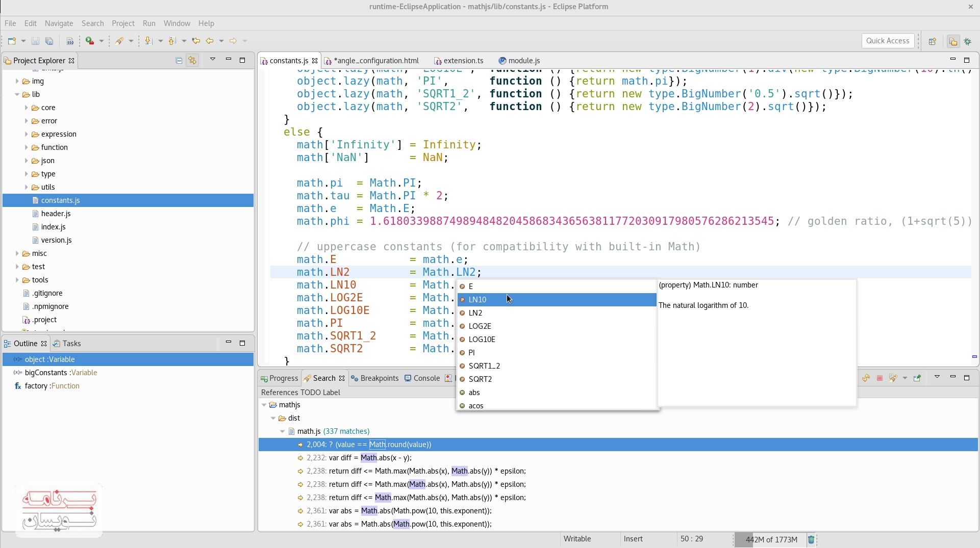Expand the expression folder
The width and height of the screenshot is (980, 548).
27,134
